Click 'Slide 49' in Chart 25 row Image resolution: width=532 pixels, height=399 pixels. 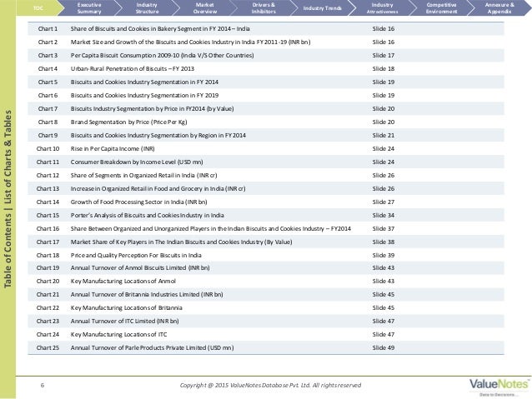(x=384, y=348)
